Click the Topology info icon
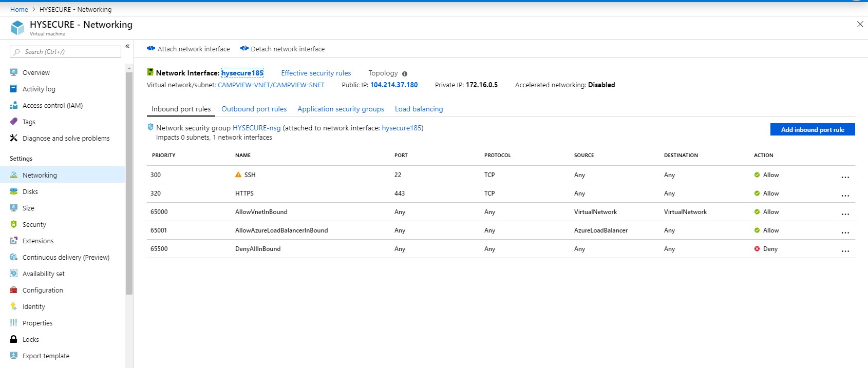This screenshot has height=368, width=868. coord(405,74)
